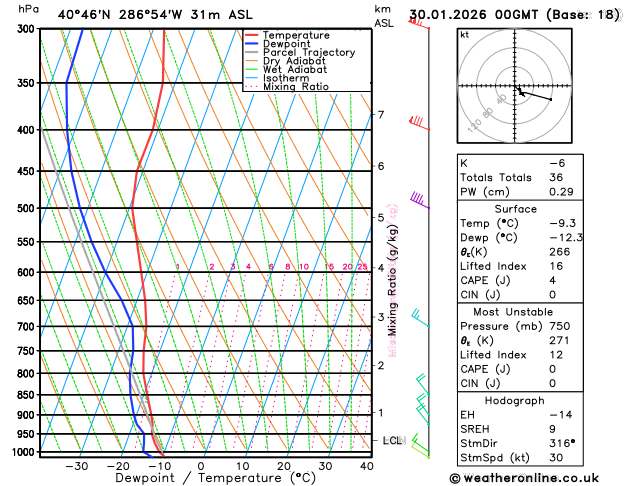Click the EH value -14

561,415
